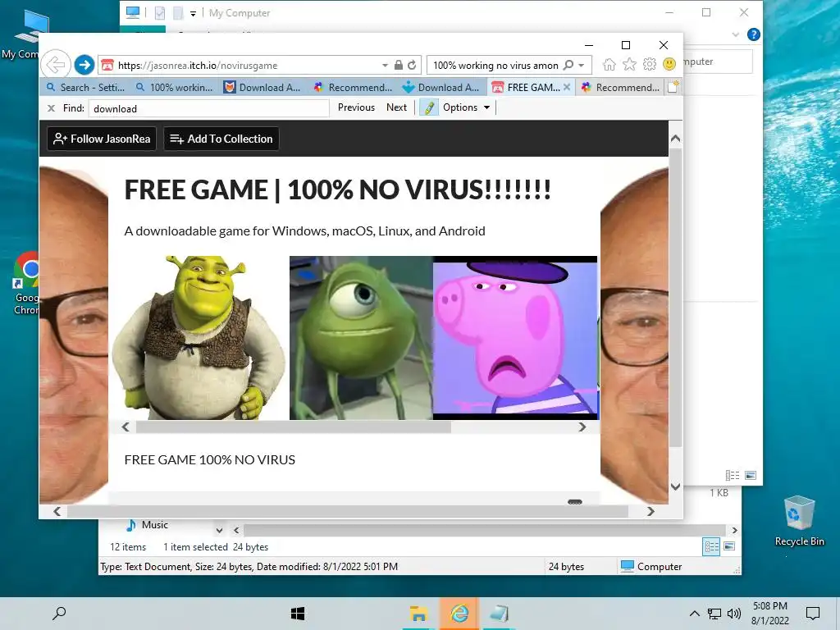This screenshot has width=840, height=630.
Task: Click the highlighter icon in Find bar
Action: 428,107
